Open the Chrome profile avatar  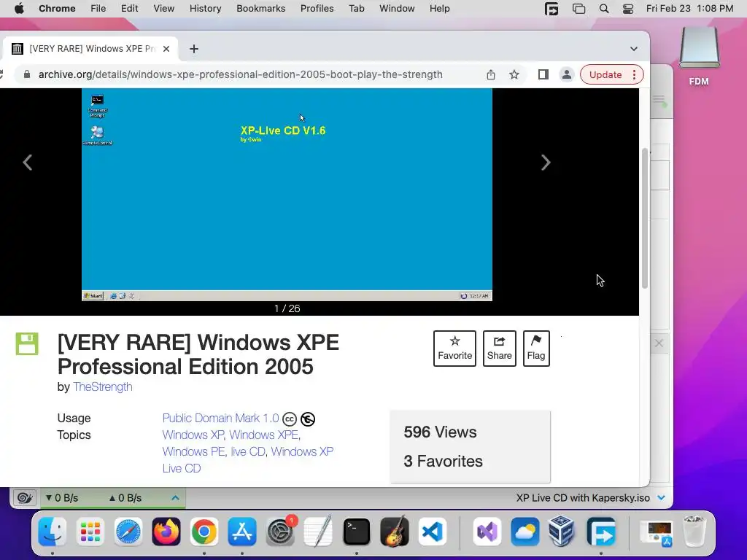point(566,75)
